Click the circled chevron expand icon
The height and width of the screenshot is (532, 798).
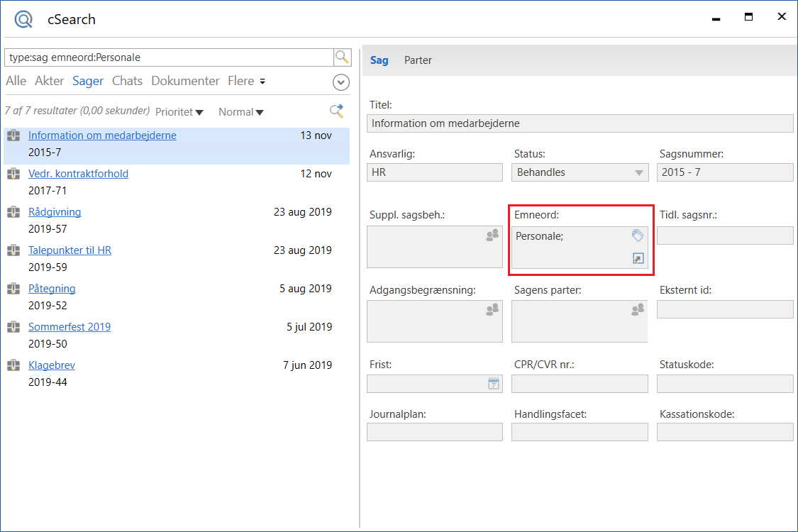click(x=341, y=82)
